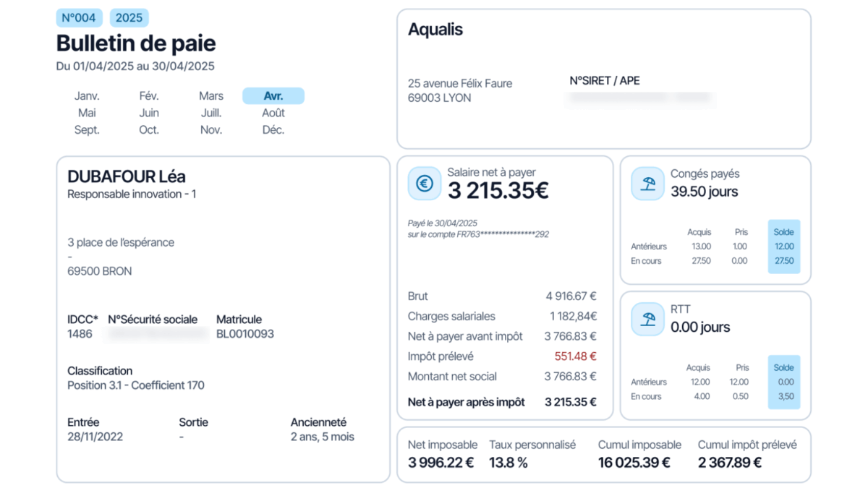
Task: Click the euro icon beside Salaire net à payer
Action: point(425,184)
